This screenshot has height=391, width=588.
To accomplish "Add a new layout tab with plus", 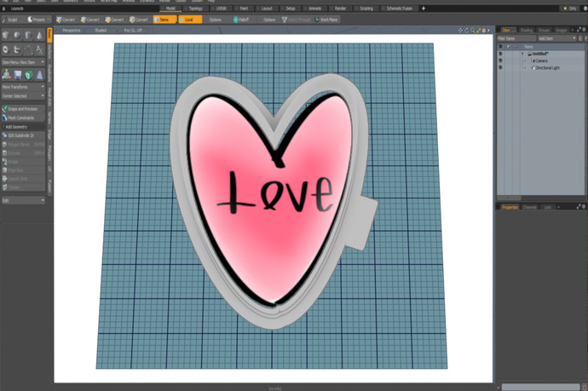I will click(424, 9).
